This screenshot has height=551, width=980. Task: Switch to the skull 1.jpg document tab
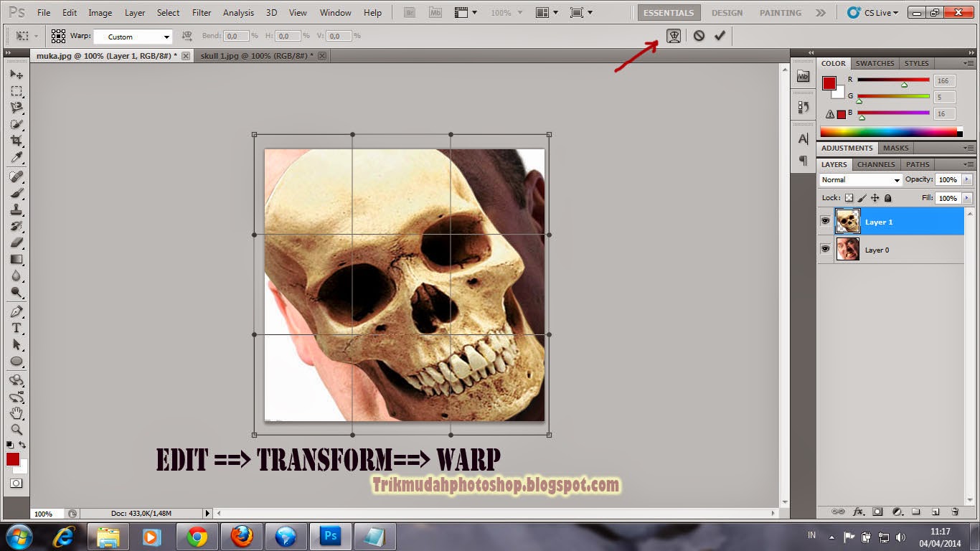point(256,55)
